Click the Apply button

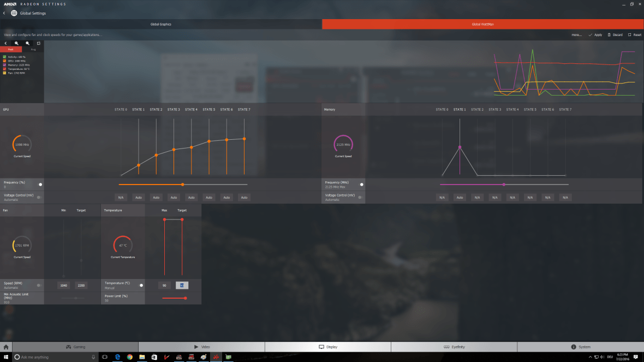click(595, 35)
